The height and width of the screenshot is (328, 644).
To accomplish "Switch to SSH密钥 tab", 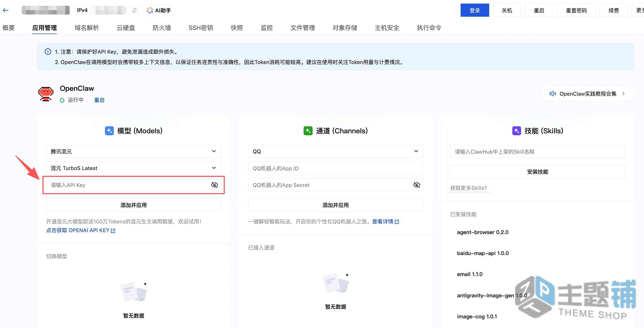I will pyautogui.click(x=201, y=28).
